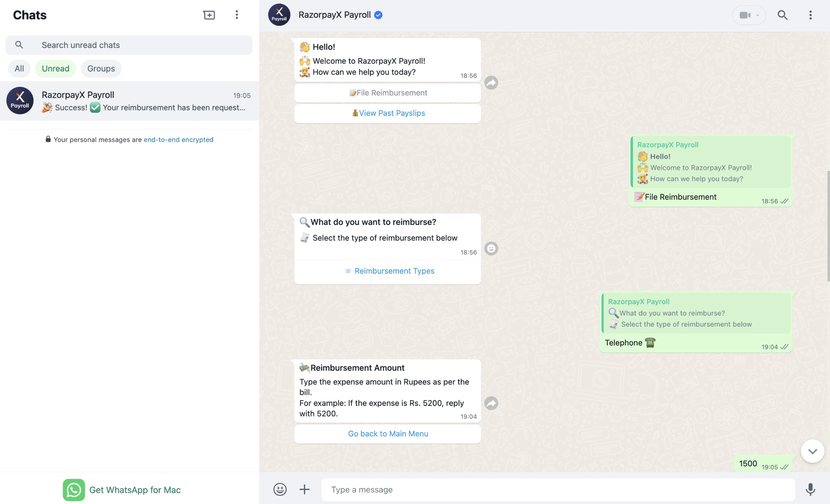Click the Chats heading

pyautogui.click(x=30, y=15)
